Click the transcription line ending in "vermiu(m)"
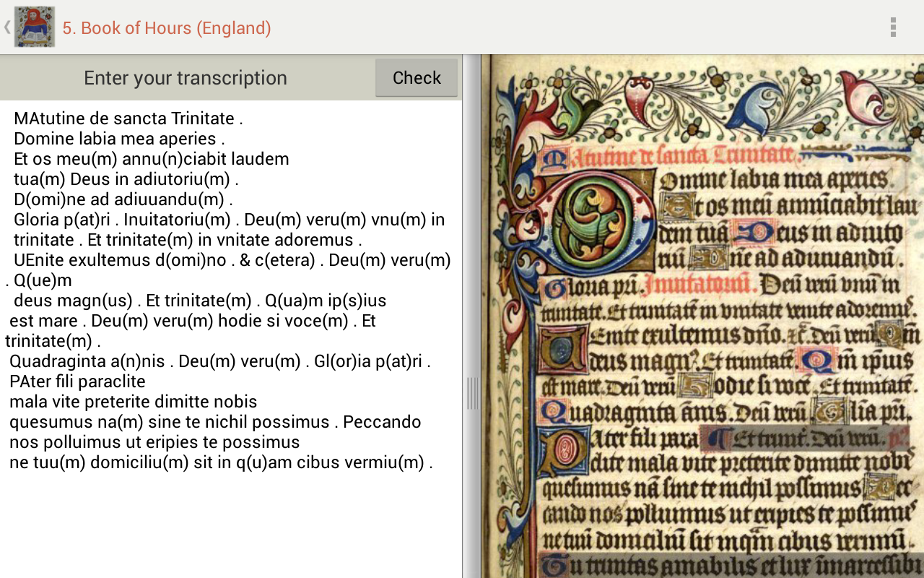 click(x=220, y=462)
